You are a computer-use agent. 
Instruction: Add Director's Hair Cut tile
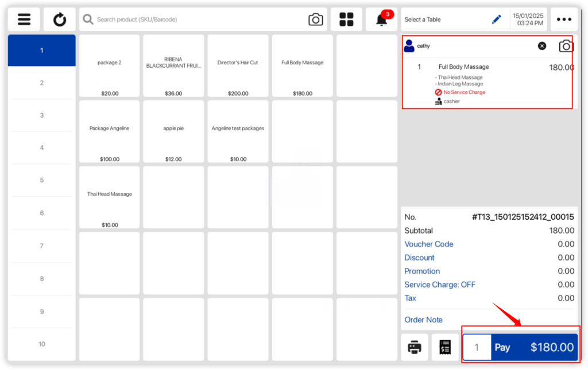(x=238, y=66)
